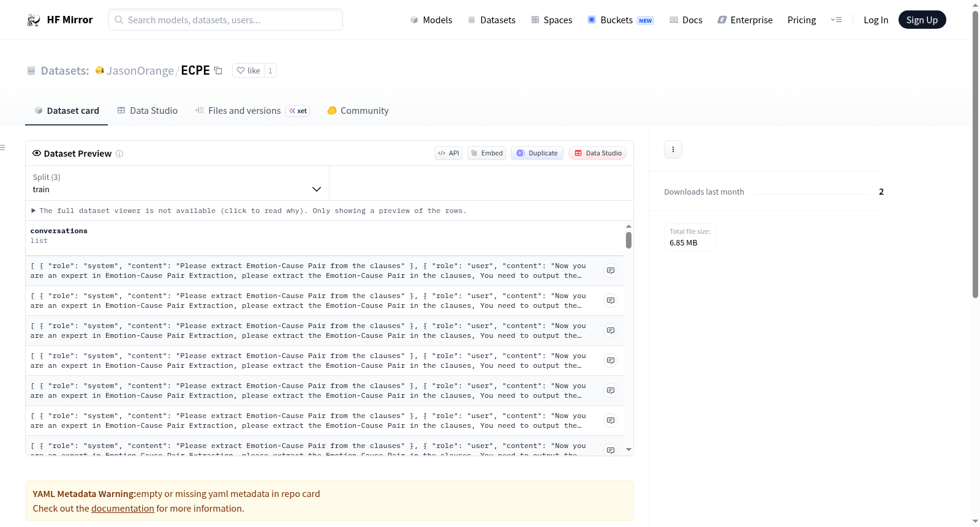
Task: Click the Log In link
Action: [x=876, y=20]
